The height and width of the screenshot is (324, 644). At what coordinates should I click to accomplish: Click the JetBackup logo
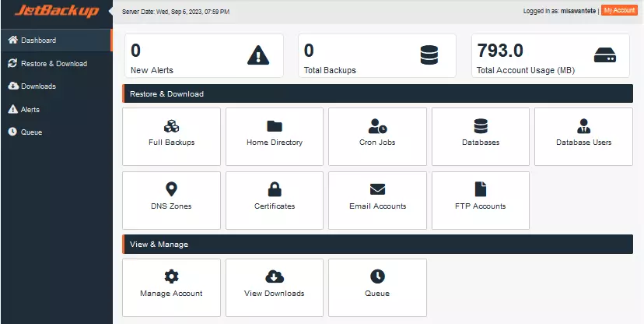coord(55,12)
